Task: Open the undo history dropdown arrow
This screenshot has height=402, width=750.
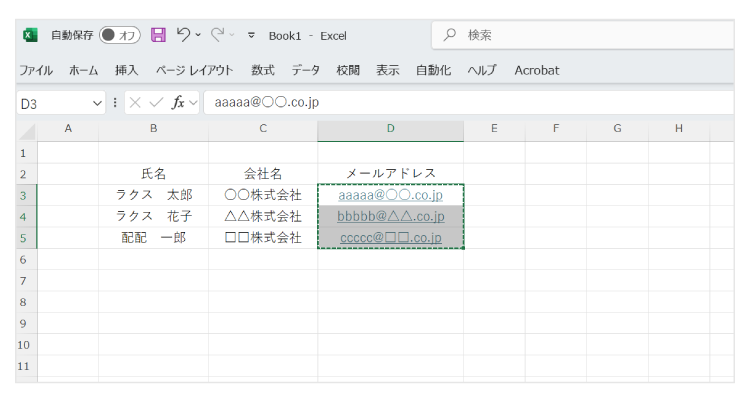Action: (198, 35)
